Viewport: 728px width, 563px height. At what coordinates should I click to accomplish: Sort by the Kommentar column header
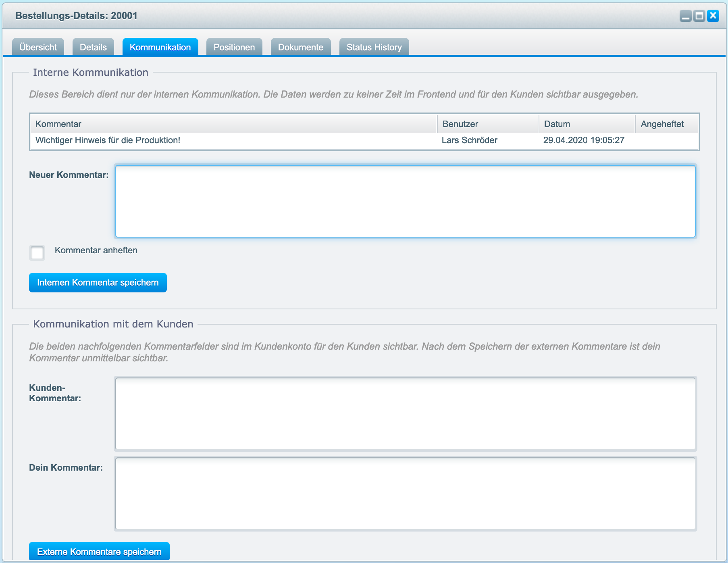coord(234,124)
